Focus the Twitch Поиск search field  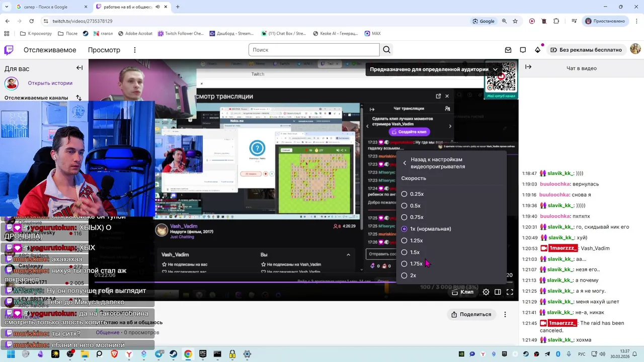(314, 50)
